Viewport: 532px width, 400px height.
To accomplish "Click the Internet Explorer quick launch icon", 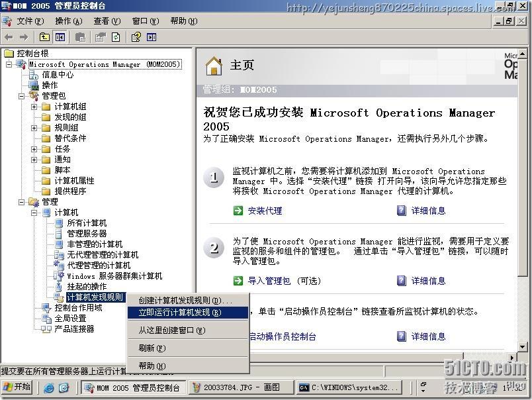I will (x=49, y=387).
